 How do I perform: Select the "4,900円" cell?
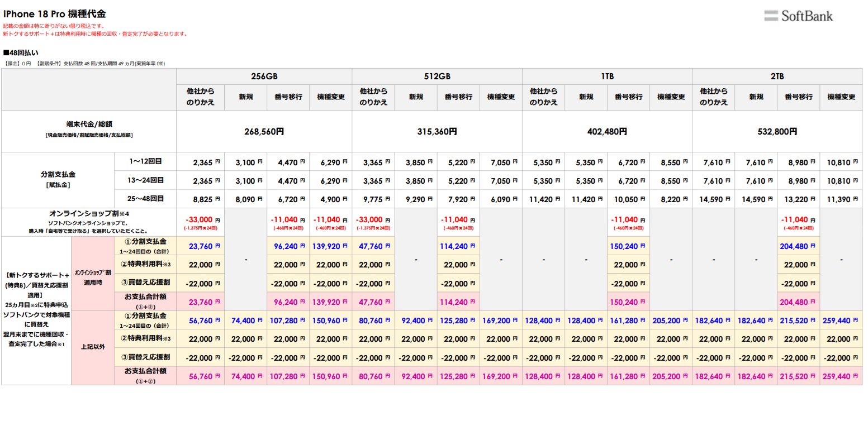pyautogui.click(x=331, y=199)
